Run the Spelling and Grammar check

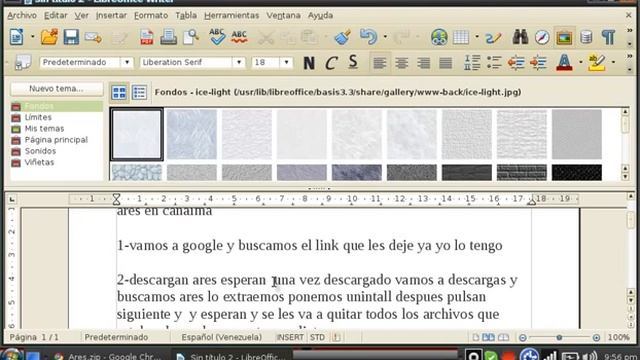click(217, 37)
